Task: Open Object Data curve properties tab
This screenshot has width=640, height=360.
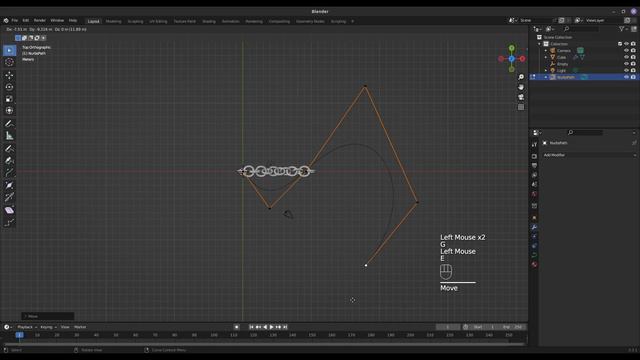Action: pyautogui.click(x=534, y=255)
